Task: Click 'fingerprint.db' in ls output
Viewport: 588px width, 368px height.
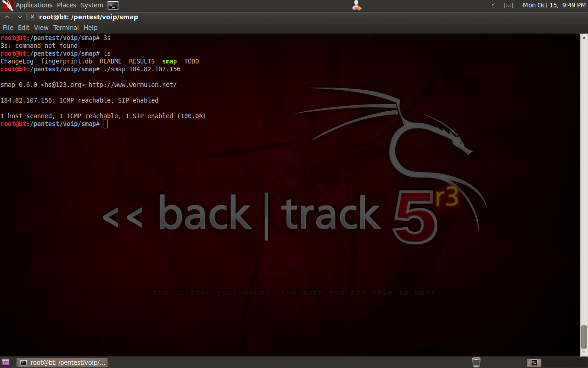Action: [x=67, y=61]
